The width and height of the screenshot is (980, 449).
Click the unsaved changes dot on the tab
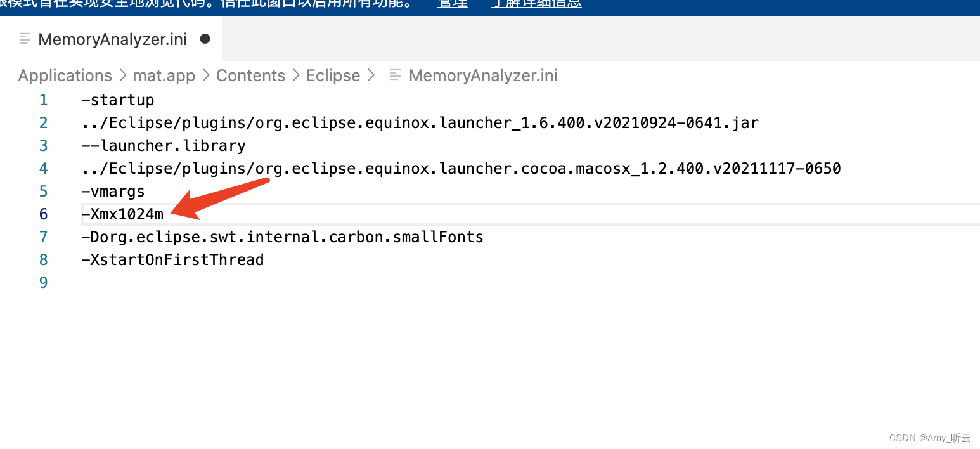click(x=204, y=39)
